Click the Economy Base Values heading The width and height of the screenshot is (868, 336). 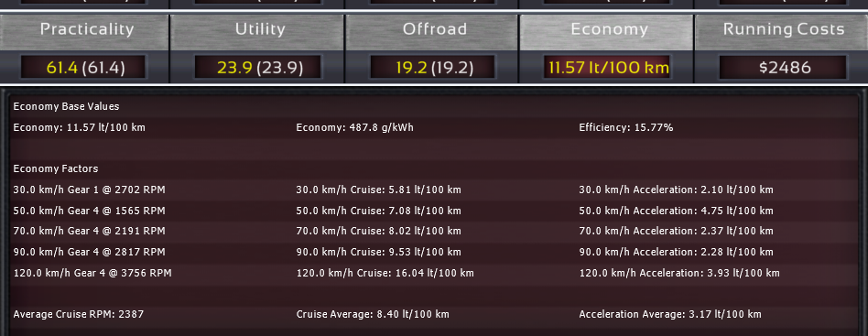point(67,106)
